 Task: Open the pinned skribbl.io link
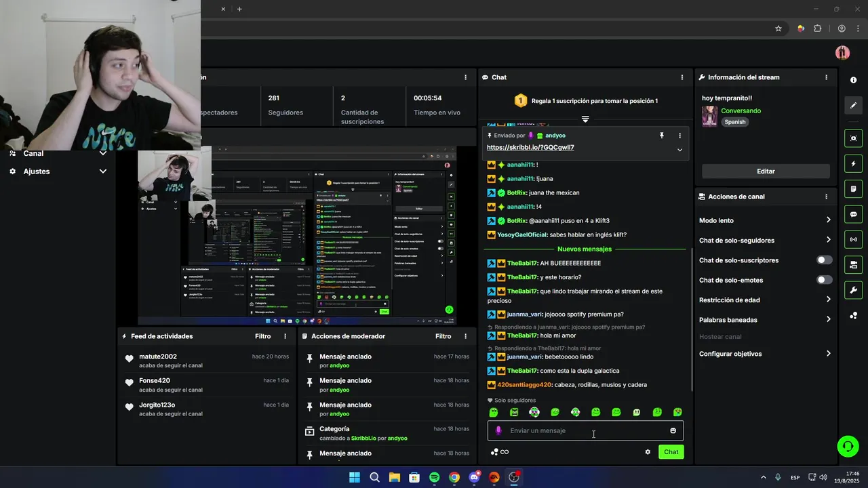[x=530, y=148]
